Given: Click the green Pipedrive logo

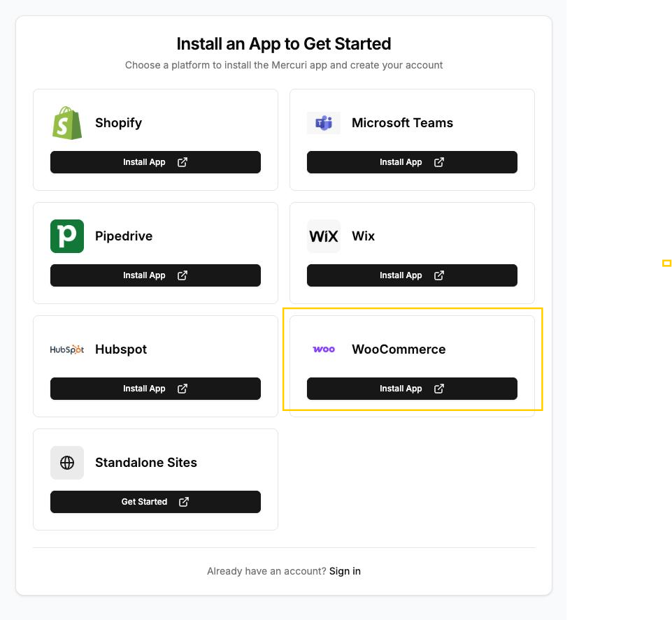Looking at the screenshot, I should [x=67, y=236].
